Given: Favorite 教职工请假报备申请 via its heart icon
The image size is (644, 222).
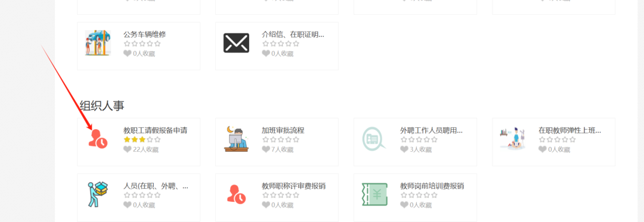Looking at the screenshot, I should click(x=128, y=149).
